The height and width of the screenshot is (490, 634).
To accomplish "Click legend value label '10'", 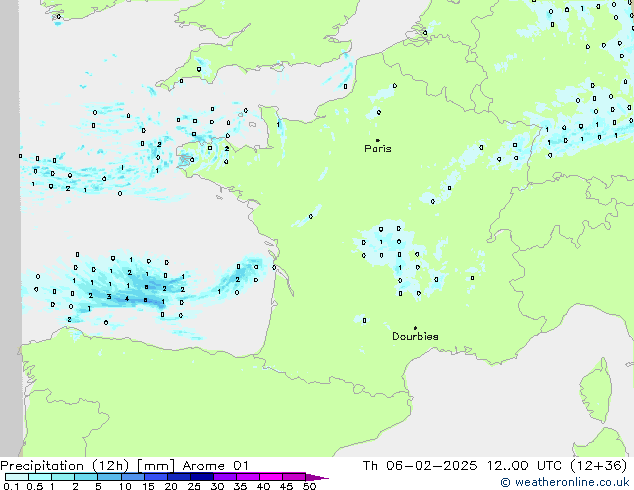I will tap(125, 486).
